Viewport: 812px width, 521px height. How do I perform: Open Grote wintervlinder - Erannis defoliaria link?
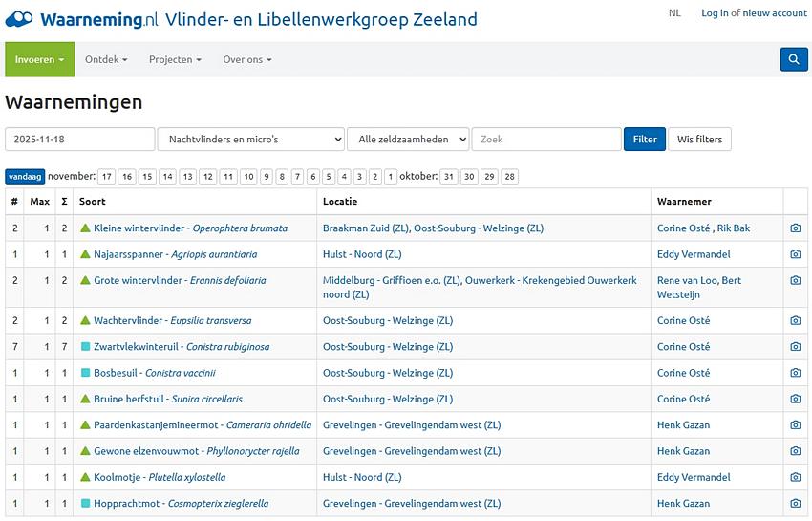(180, 280)
